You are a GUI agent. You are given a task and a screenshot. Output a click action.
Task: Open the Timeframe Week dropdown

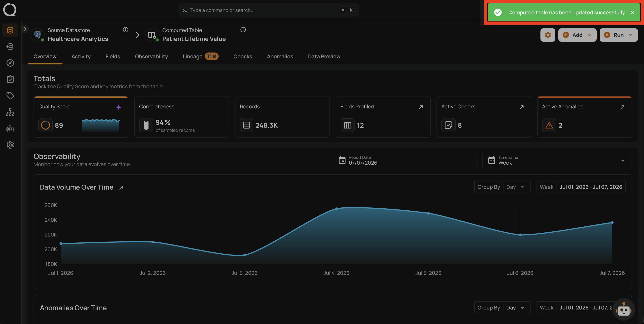(557, 160)
